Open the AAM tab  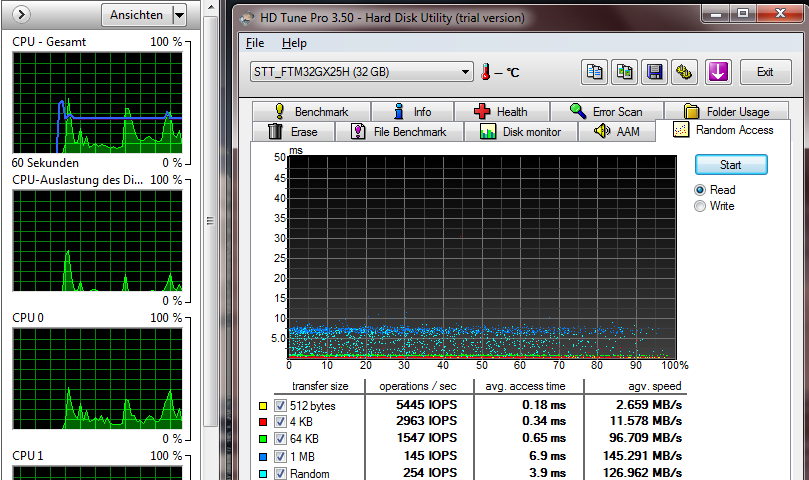pyautogui.click(x=617, y=132)
